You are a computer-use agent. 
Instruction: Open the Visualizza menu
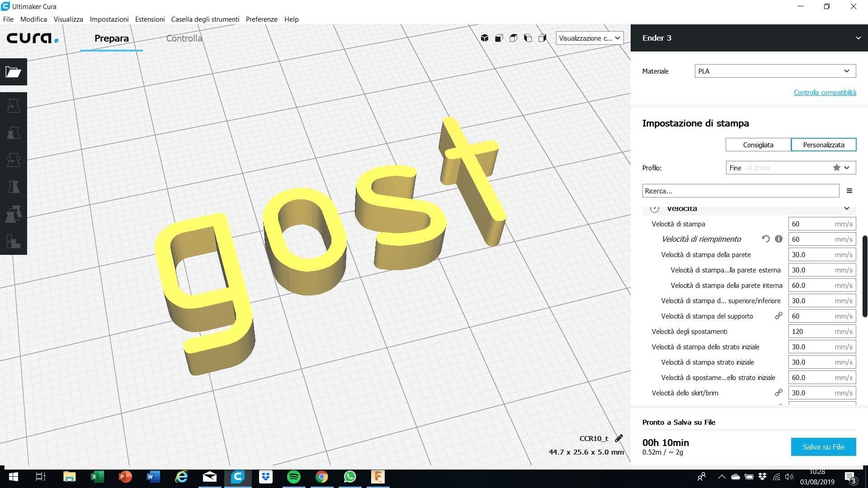68,19
